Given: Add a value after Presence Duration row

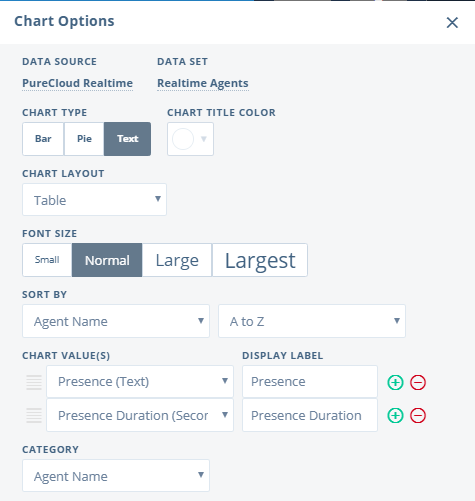Looking at the screenshot, I should click(395, 415).
